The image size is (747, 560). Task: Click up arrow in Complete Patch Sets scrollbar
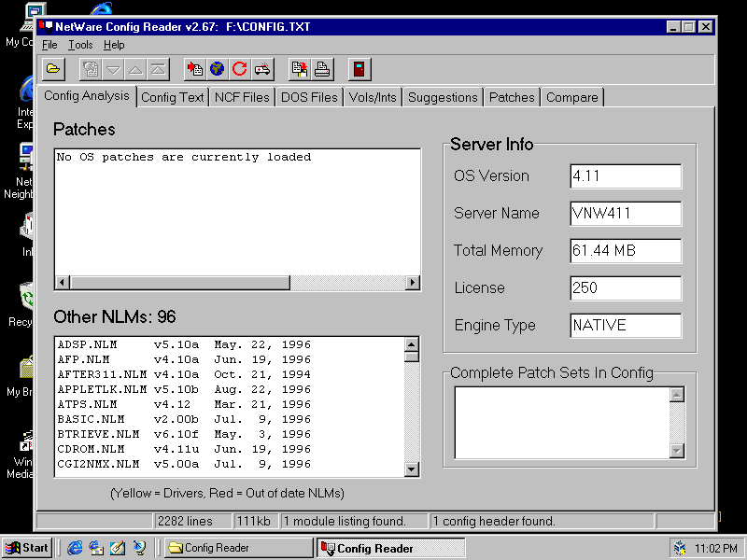677,395
